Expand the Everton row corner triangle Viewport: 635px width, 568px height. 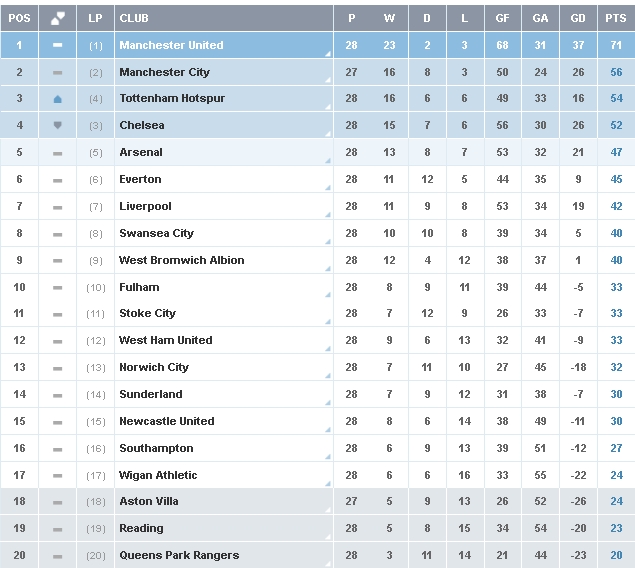click(328, 188)
